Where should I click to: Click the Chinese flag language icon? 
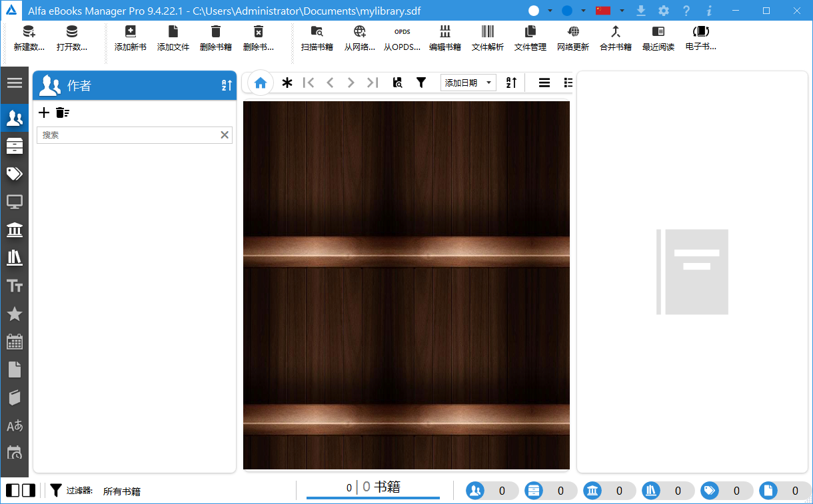[x=603, y=11]
